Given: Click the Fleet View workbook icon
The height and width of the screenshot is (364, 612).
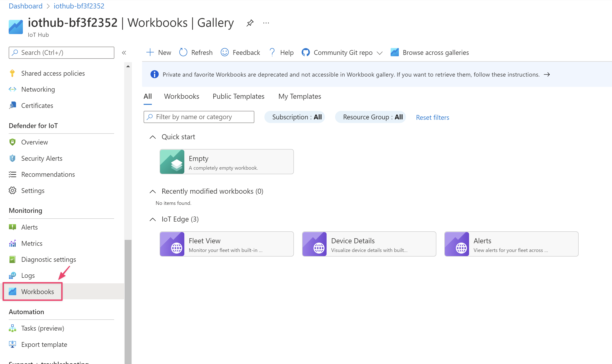Looking at the screenshot, I should click(172, 244).
